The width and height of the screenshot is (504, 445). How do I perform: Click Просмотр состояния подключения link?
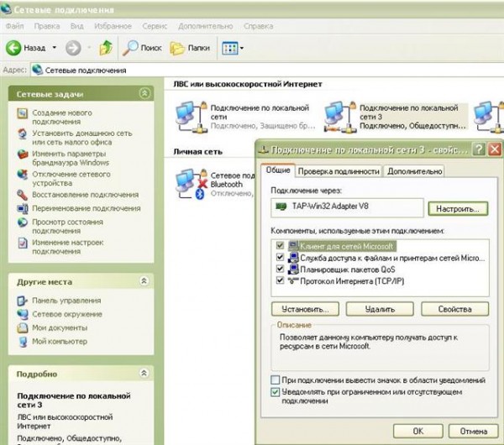click(x=67, y=227)
